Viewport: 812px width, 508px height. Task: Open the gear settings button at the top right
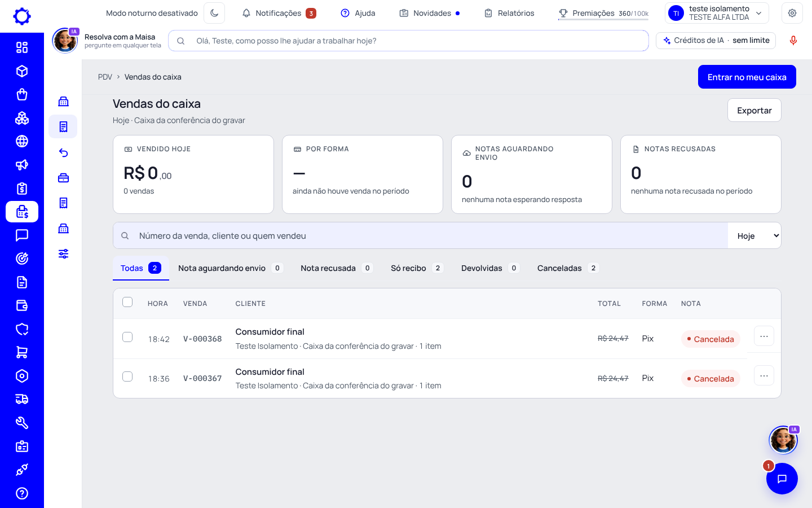tap(792, 13)
